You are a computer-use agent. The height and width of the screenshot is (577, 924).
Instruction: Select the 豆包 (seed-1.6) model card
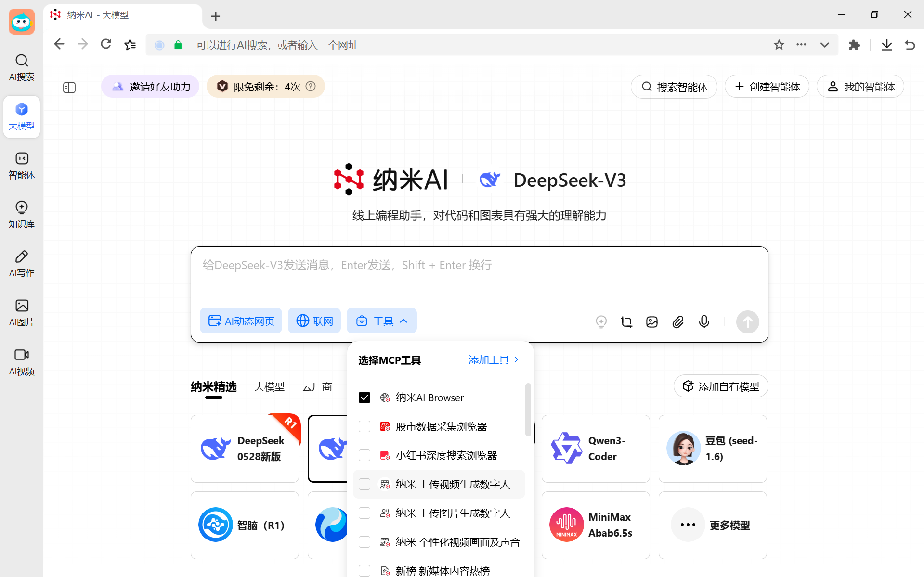[x=713, y=449]
